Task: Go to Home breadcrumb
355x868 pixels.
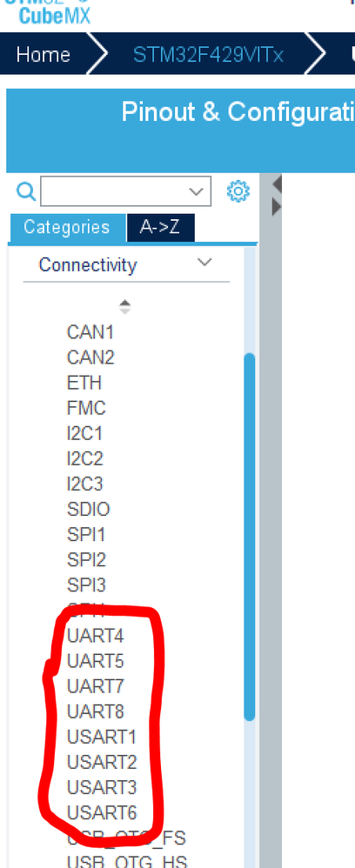Action: point(44,55)
